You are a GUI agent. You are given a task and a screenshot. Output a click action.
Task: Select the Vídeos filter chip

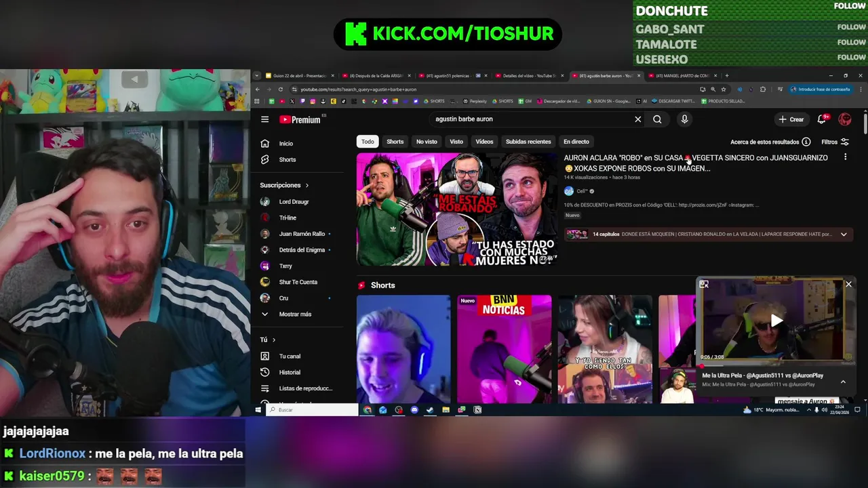[x=484, y=142]
